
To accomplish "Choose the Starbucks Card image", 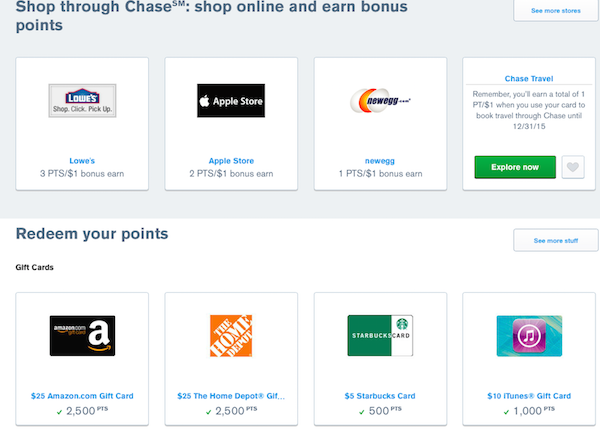I will [380, 336].
